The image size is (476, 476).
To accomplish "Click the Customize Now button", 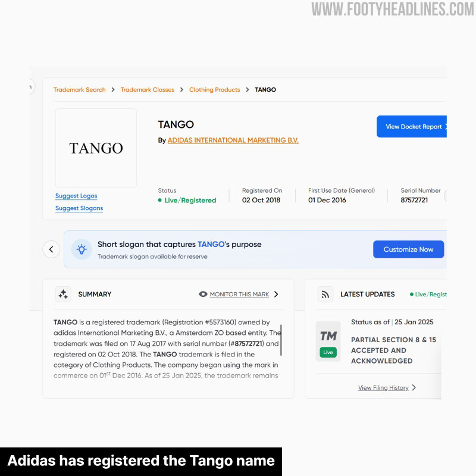I will (408, 249).
